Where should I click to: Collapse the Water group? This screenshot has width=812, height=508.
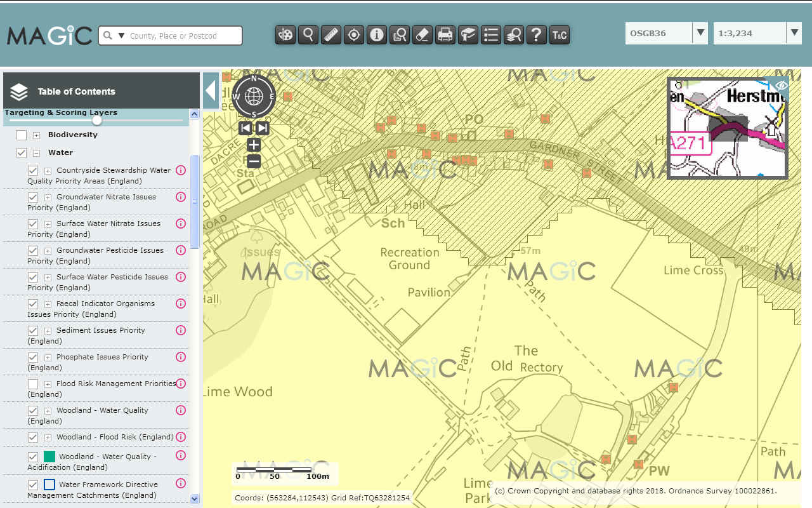37,153
